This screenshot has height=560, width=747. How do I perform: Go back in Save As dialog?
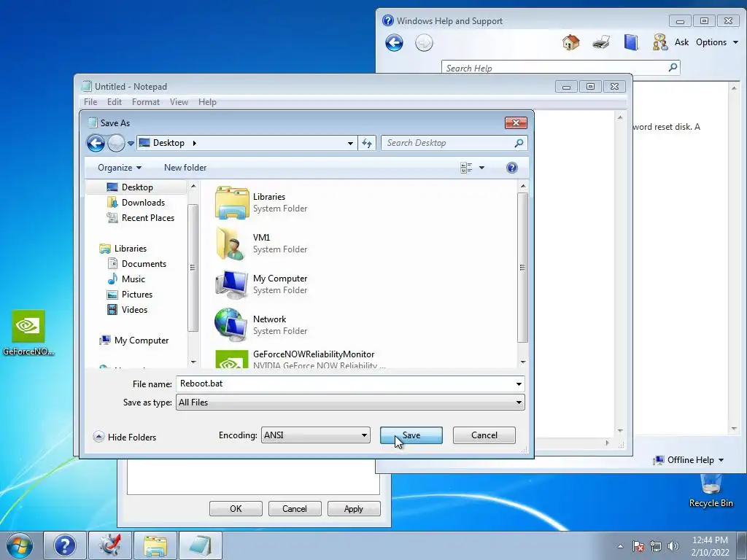click(96, 143)
